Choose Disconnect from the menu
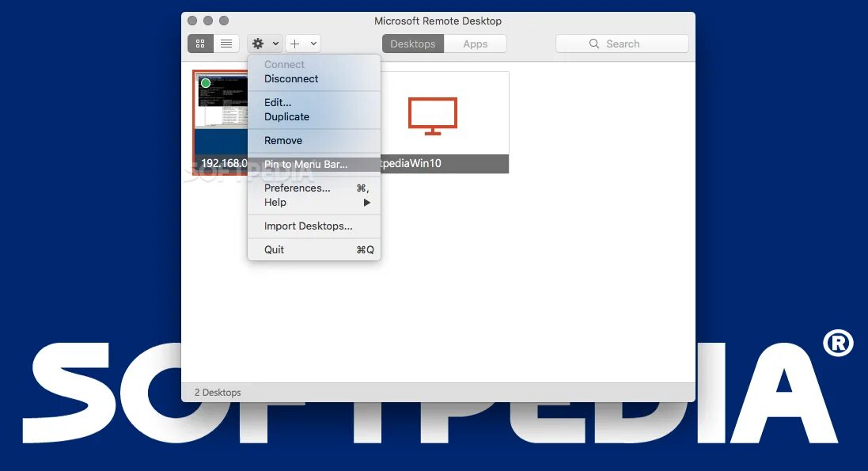The height and width of the screenshot is (471, 868). click(x=314, y=79)
